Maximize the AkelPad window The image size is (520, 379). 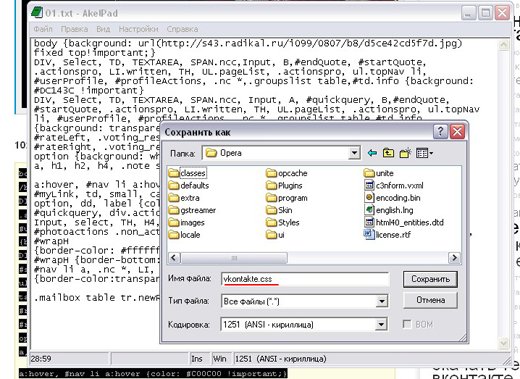485,13
